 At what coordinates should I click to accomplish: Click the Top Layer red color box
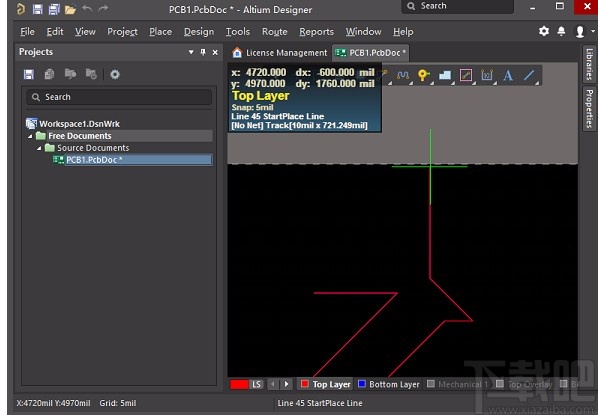point(304,384)
